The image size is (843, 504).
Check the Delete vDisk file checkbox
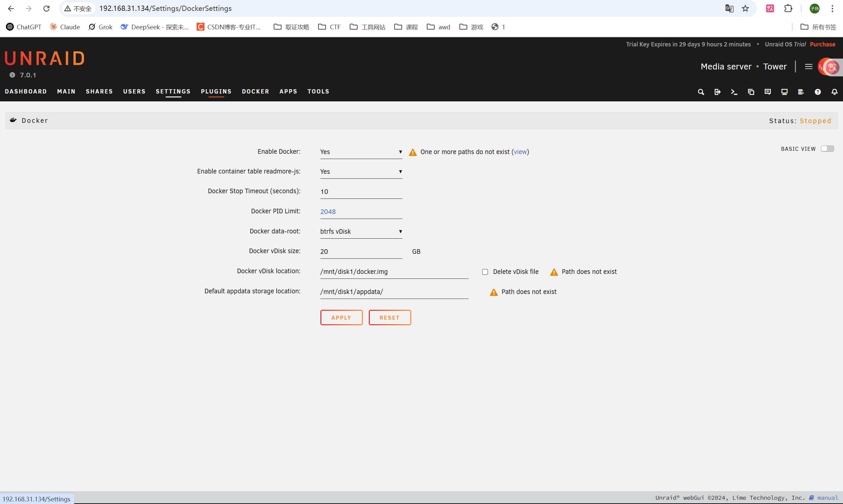(485, 272)
